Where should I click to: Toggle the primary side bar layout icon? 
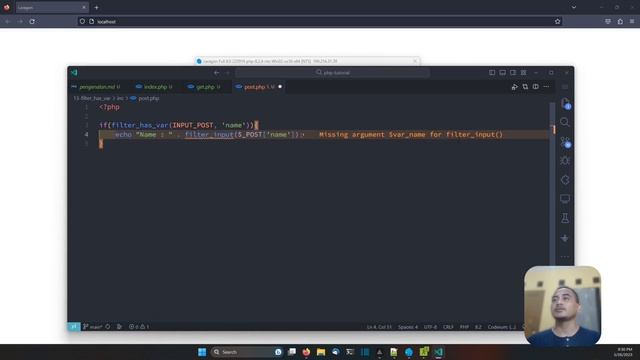(492, 73)
